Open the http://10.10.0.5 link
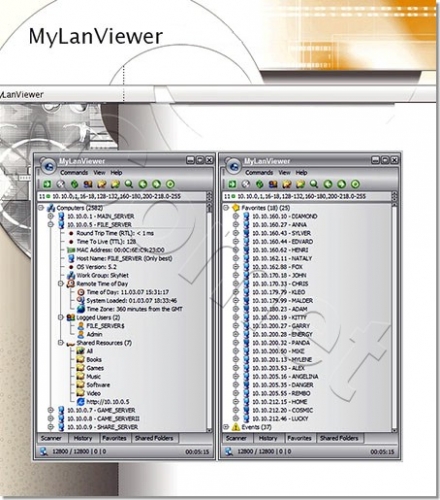This screenshot has height=500, width=440. point(108,402)
